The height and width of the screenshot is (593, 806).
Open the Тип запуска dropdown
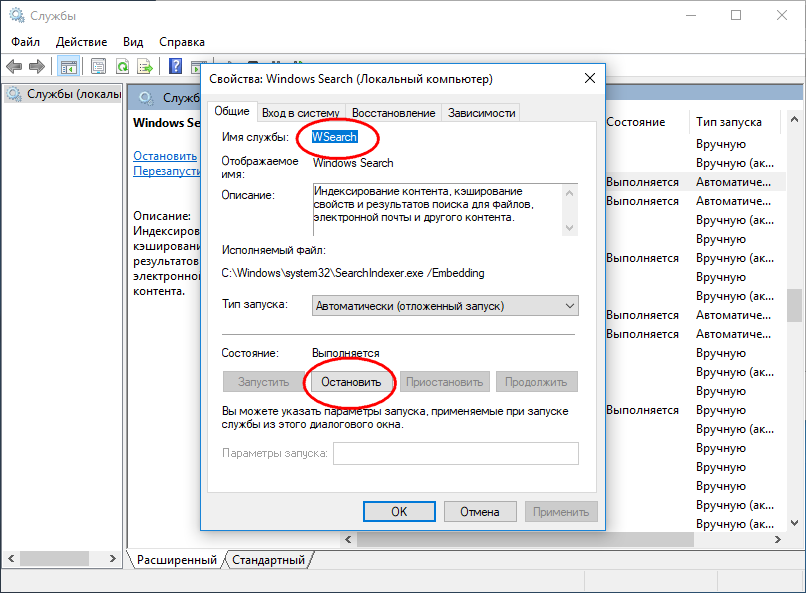pos(445,306)
